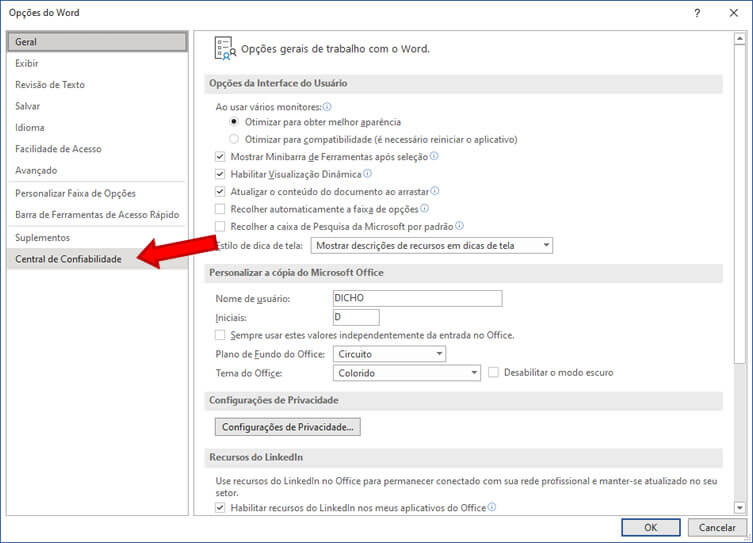Click the Iniciais input field

[x=356, y=317]
